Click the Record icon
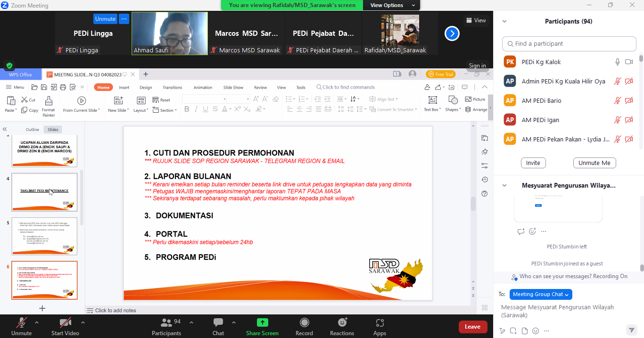This screenshot has height=338, width=644. [x=304, y=323]
